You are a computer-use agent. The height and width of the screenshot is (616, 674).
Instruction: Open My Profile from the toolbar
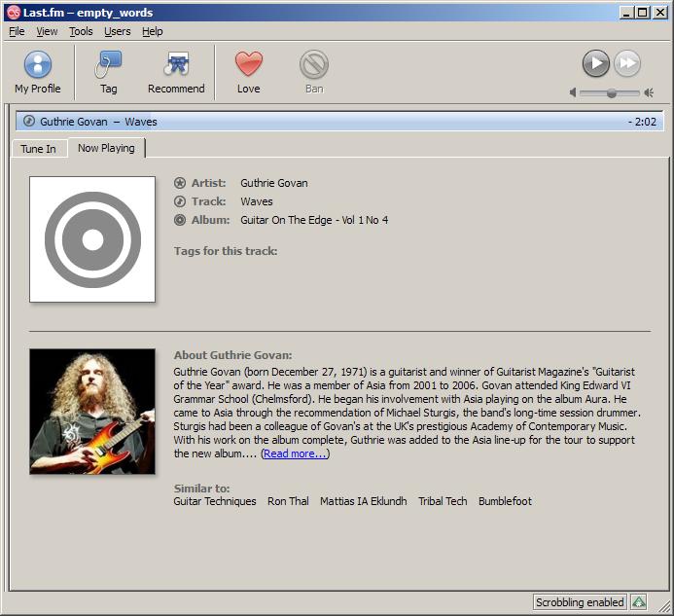point(37,72)
